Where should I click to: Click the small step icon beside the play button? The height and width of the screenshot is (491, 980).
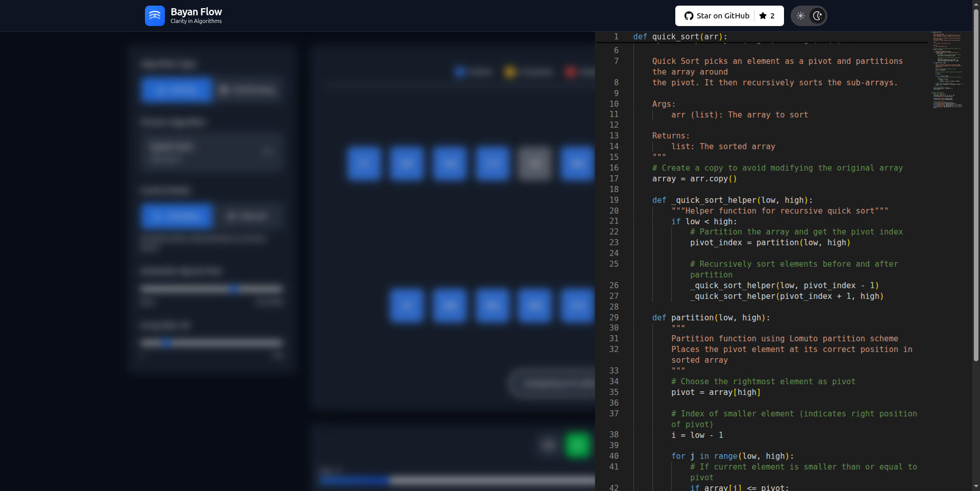point(547,445)
